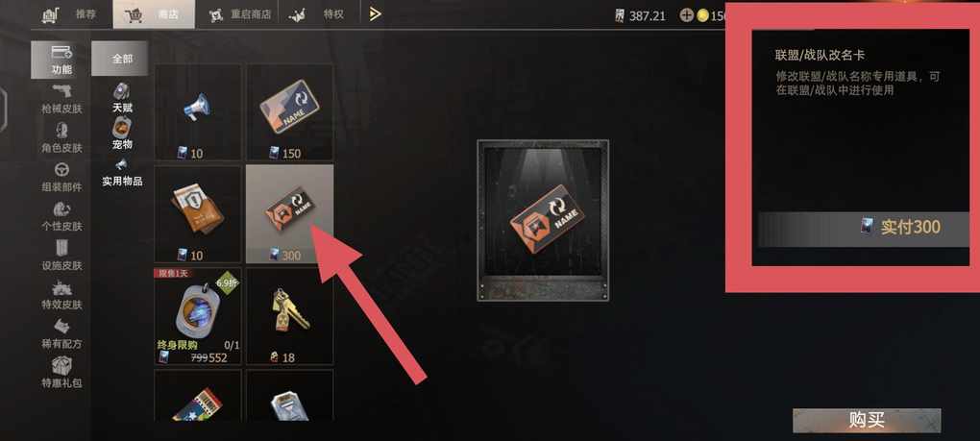
Task: Select the 组装部件 steering wheel category
Action: click(61, 178)
